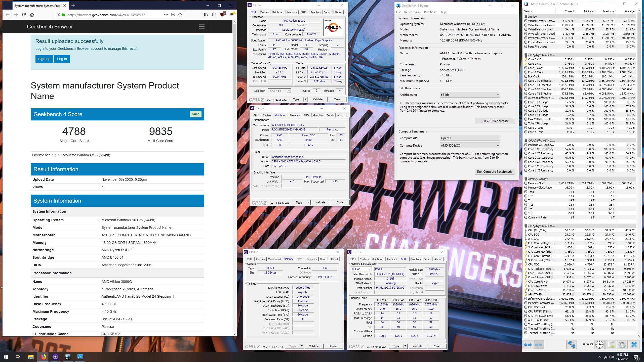The image size is (644, 362).
Task: Go back in Firefox
Action: (x=8, y=15)
